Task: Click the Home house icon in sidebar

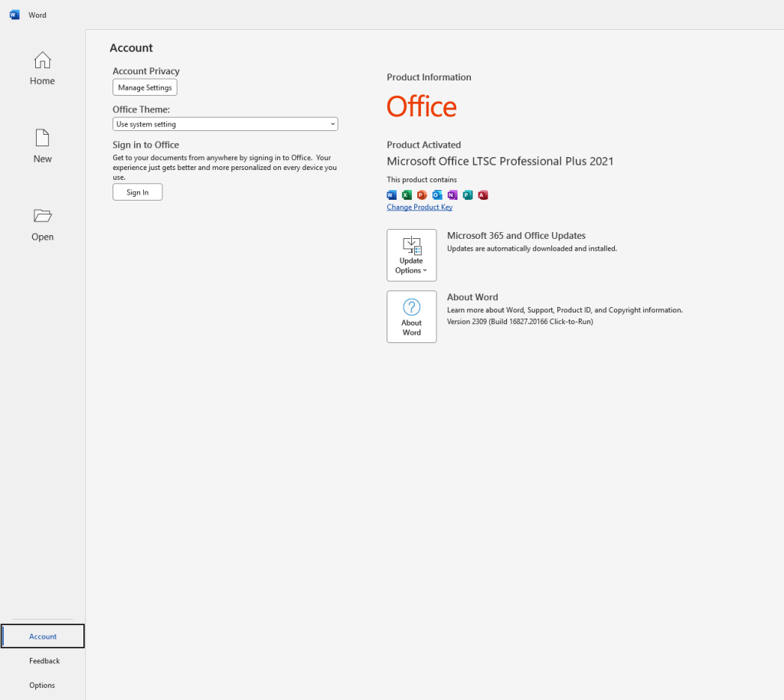Action: [43, 61]
